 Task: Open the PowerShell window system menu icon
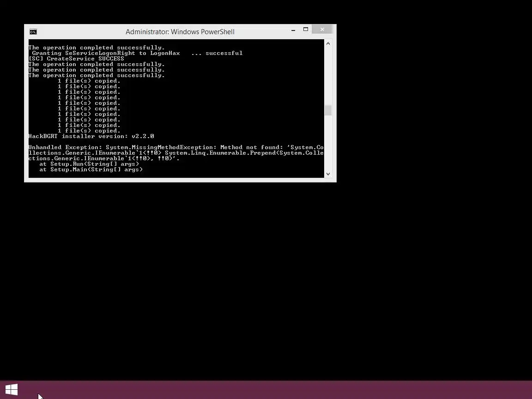click(x=33, y=32)
